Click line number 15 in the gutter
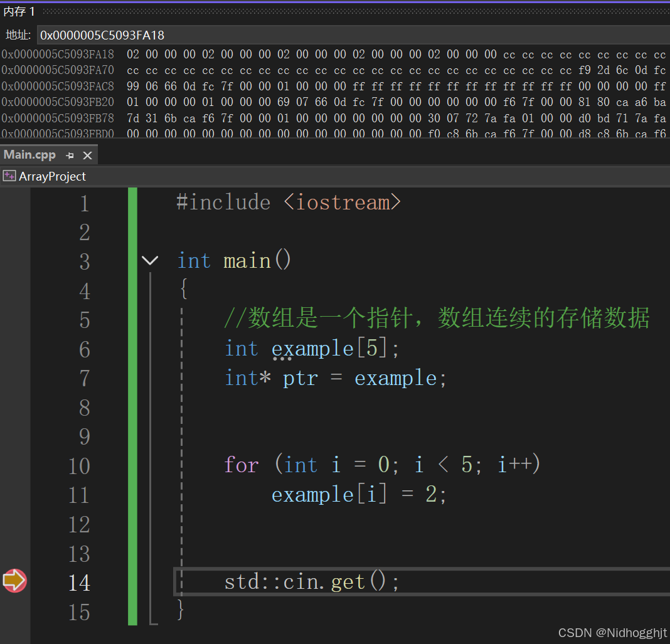The image size is (670, 644). [80, 613]
